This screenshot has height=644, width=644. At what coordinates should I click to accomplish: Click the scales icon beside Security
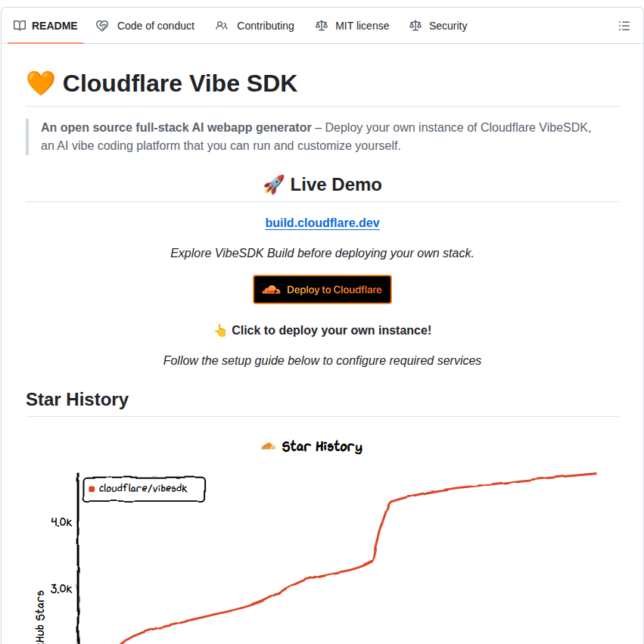tap(415, 25)
